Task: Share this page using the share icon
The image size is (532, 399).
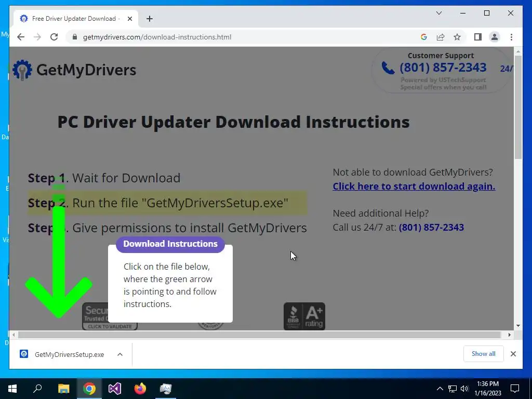Action: pos(441,37)
